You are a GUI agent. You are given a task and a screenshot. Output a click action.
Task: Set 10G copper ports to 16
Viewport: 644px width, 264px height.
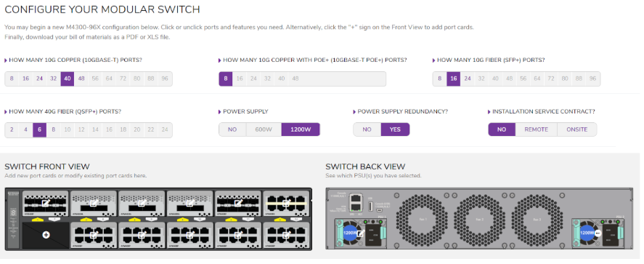tap(26, 79)
